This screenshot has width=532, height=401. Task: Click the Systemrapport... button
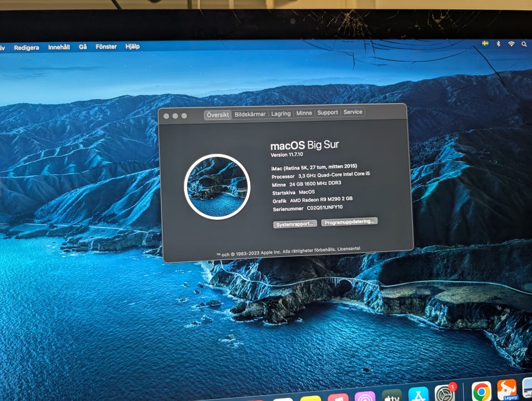pos(295,224)
